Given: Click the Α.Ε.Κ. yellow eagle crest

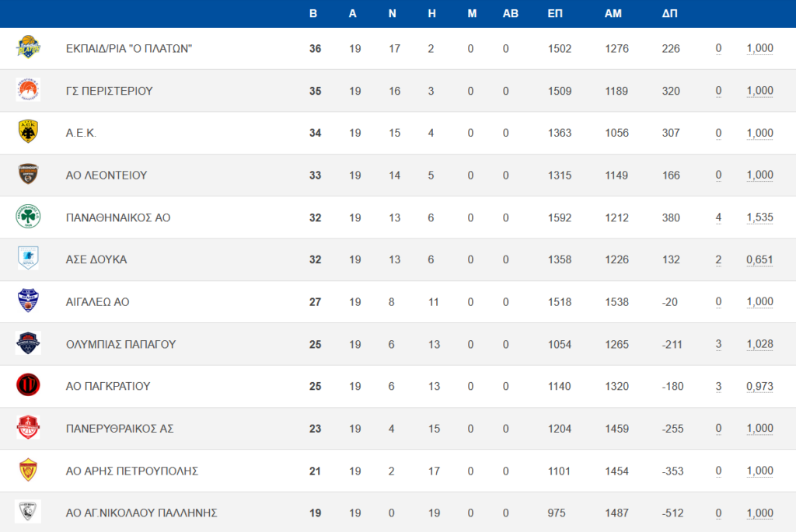Looking at the screenshot, I should point(28,132).
